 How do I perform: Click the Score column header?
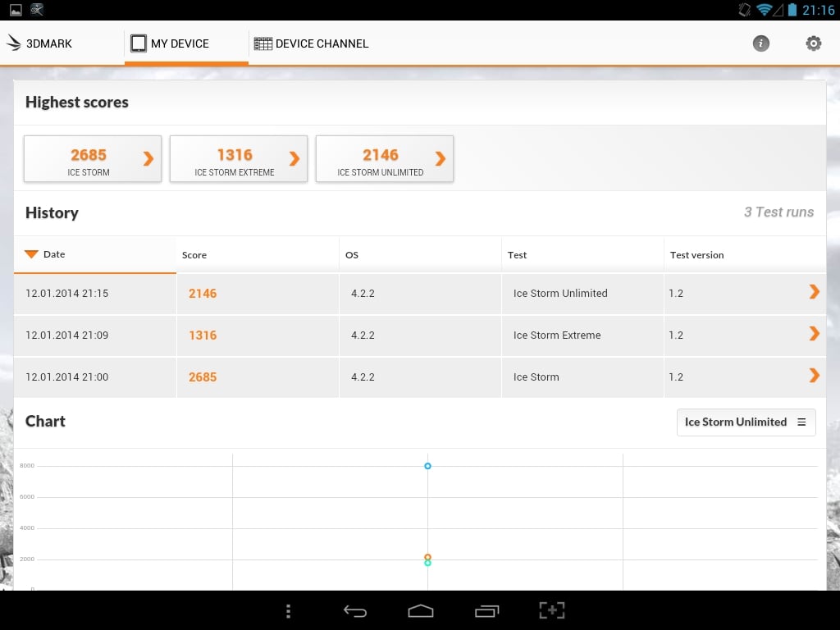pos(258,255)
